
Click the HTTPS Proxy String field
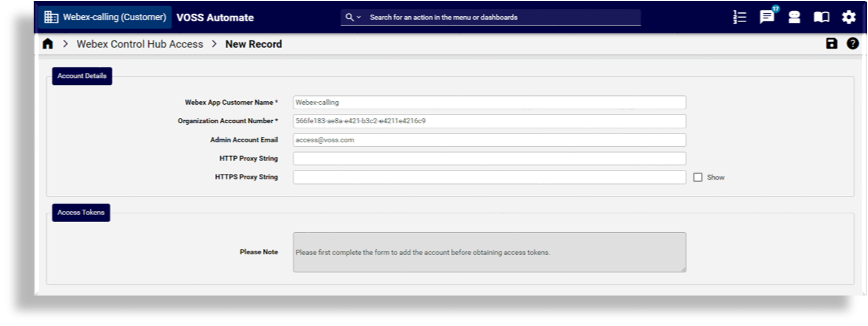[489, 177]
